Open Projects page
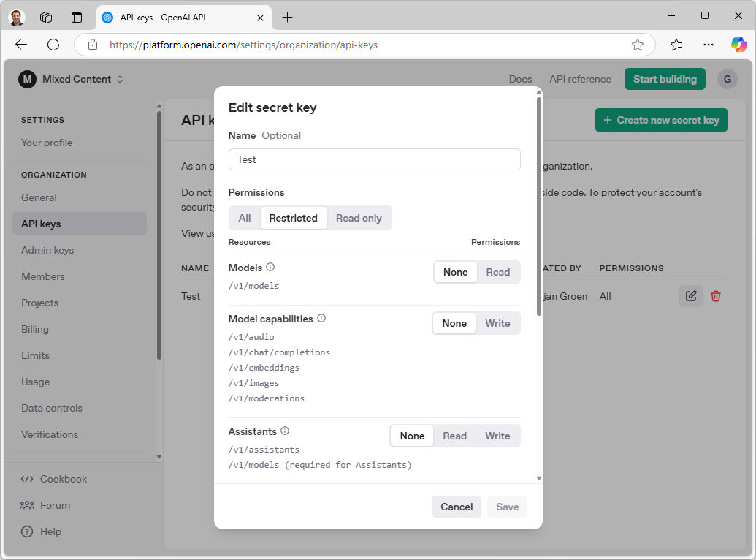 pos(40,303)
